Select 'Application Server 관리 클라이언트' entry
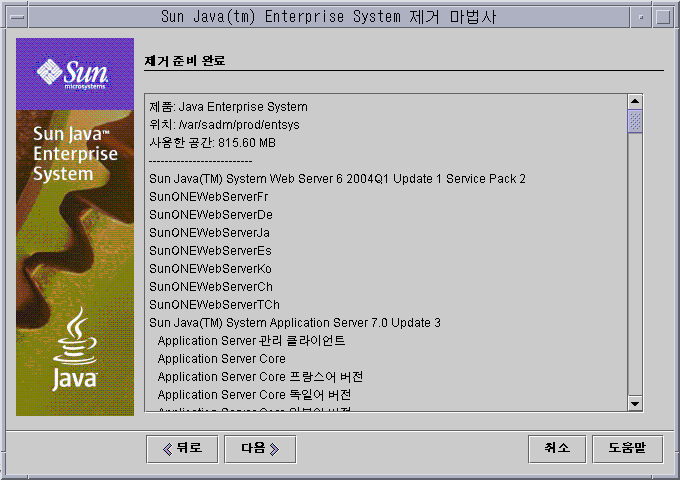Image resolution: width=680 pixels, height=480 pixels. click(x=252, y=341)
